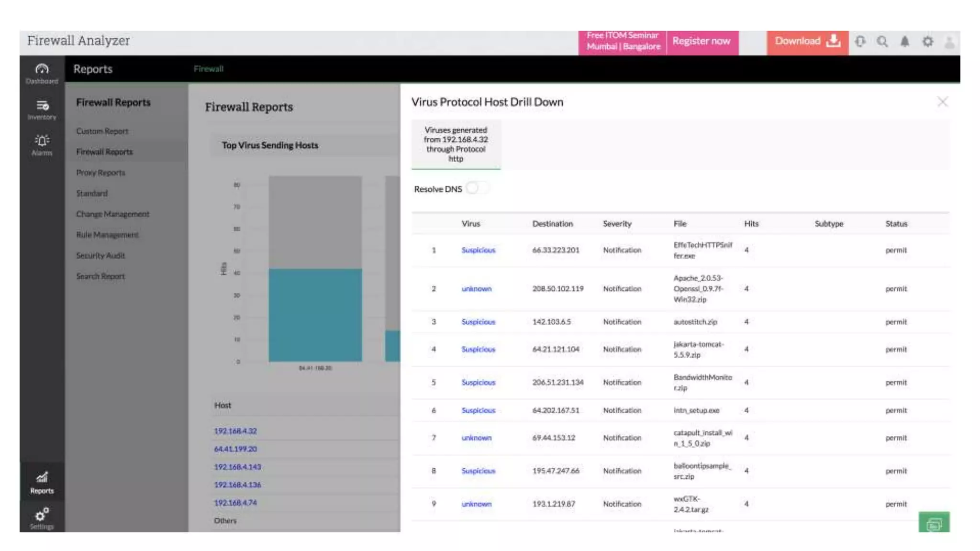
Task: Open the green chat widget icon
Action: tap(934, 524)
